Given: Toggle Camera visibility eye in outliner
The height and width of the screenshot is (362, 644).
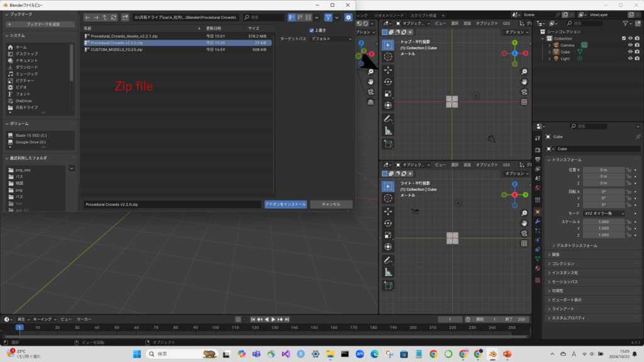Looking at the screenshot, I should click(630, 45).
